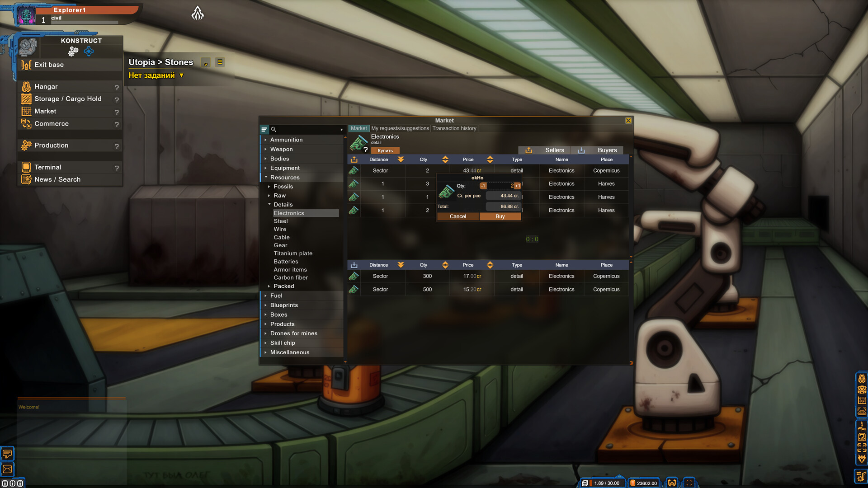This screenshot has height=488, width=868.
Task: Click Exit base
Action: (49, 65)
